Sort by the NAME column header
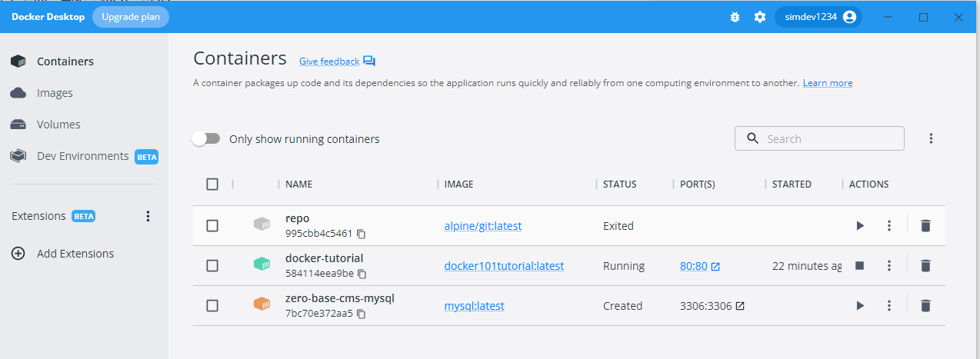 point(298,184)
